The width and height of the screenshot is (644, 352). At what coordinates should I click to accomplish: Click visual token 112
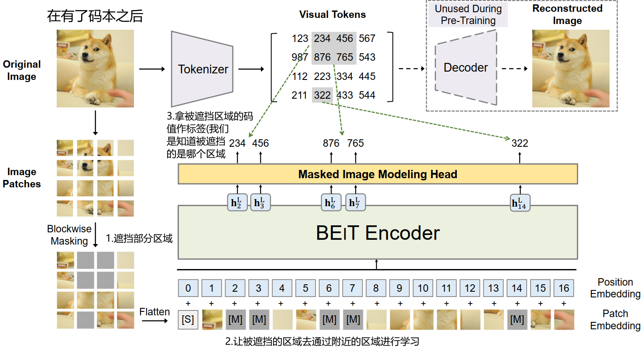[300, 76]
